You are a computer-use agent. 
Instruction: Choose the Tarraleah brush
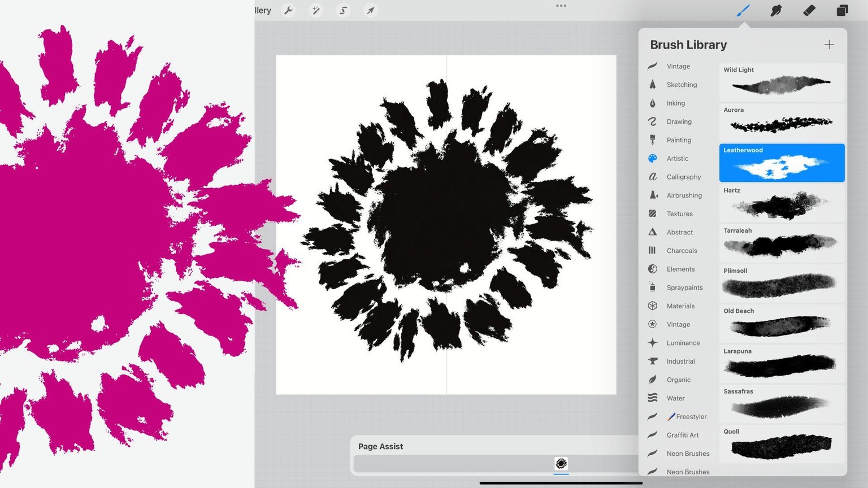coord(782,243)
